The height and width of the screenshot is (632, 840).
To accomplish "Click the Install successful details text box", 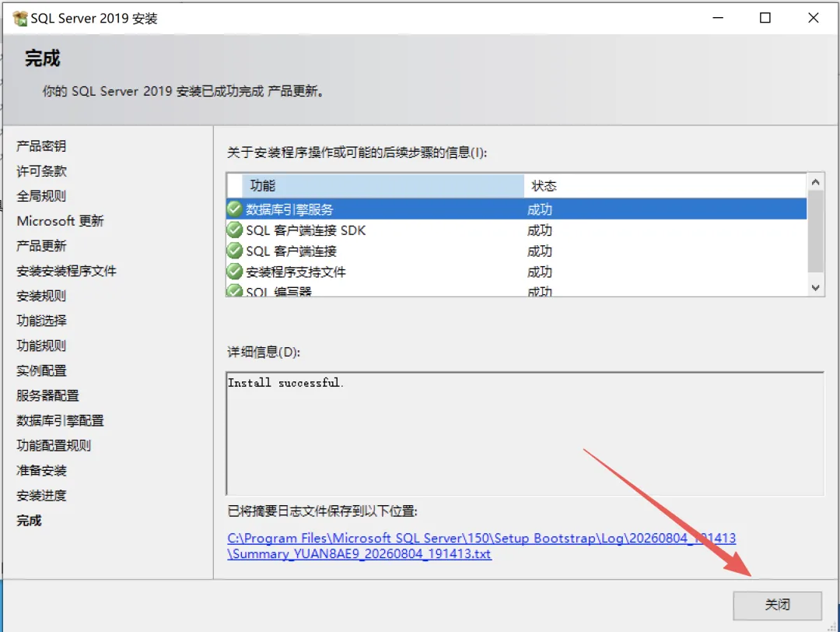I will [525, 433].
